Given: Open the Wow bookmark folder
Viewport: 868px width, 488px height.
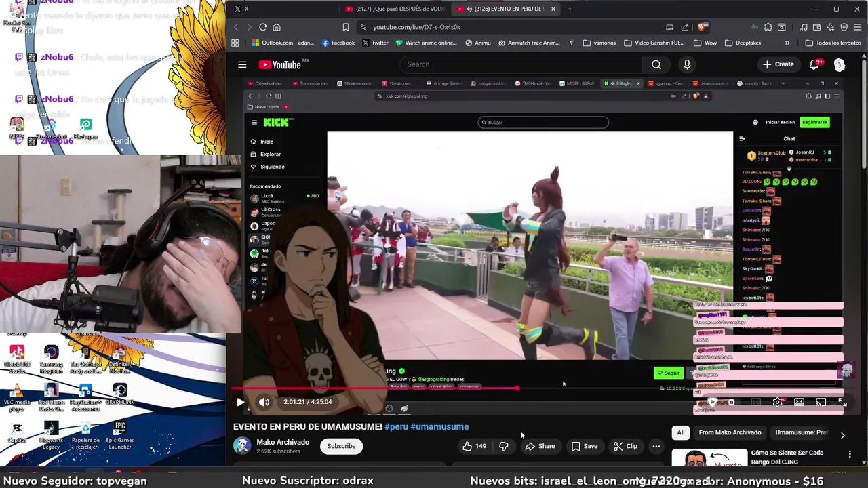Looking at the screenshot, I should 705,43.
